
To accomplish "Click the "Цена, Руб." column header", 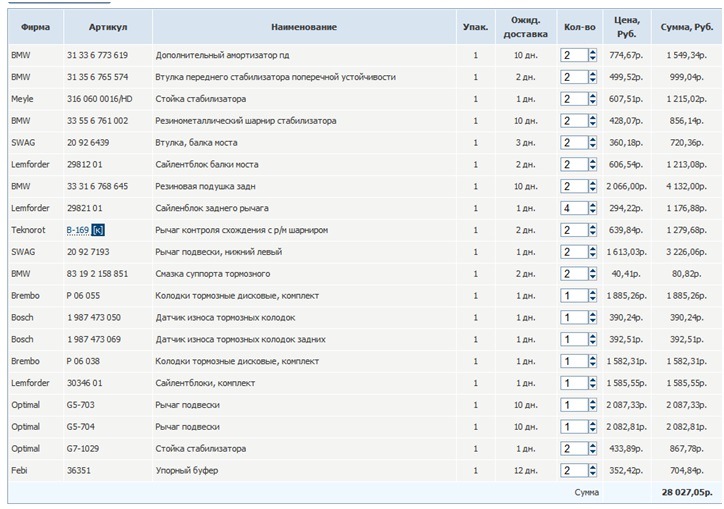I will pos(626,27).
